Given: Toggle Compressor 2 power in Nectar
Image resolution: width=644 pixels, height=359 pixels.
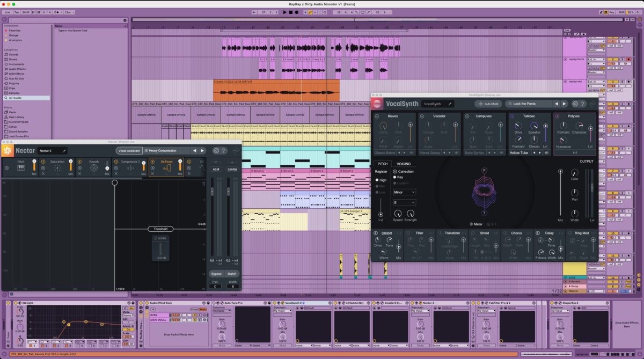Looking at the screenshot, I should coord(116,161).
